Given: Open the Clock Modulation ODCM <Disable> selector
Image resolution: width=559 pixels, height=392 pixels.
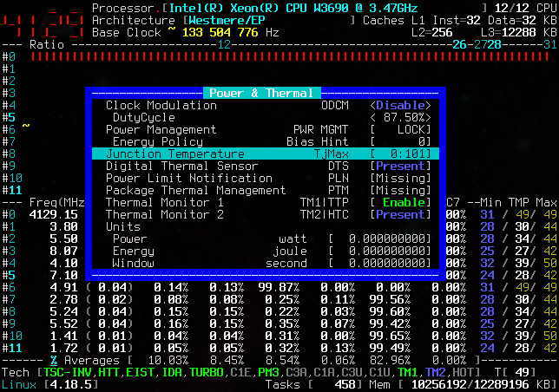Looking at the screenshot, I should (x=400, y=106).
